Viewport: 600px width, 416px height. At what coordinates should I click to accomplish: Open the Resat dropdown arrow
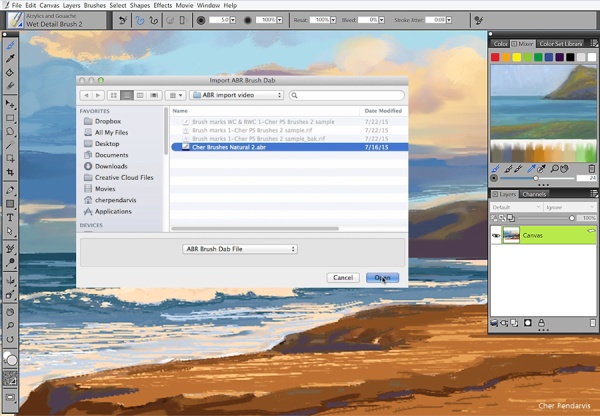pyautogui.click(x=333, y=20)
